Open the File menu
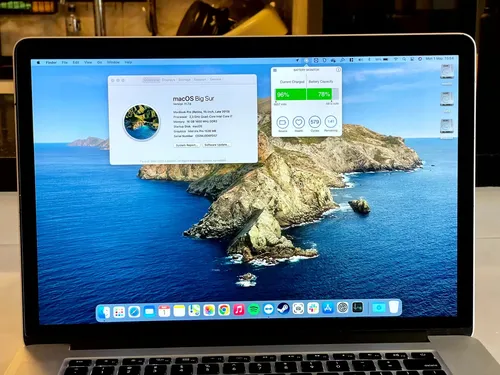500x375 pixels. 65,62
